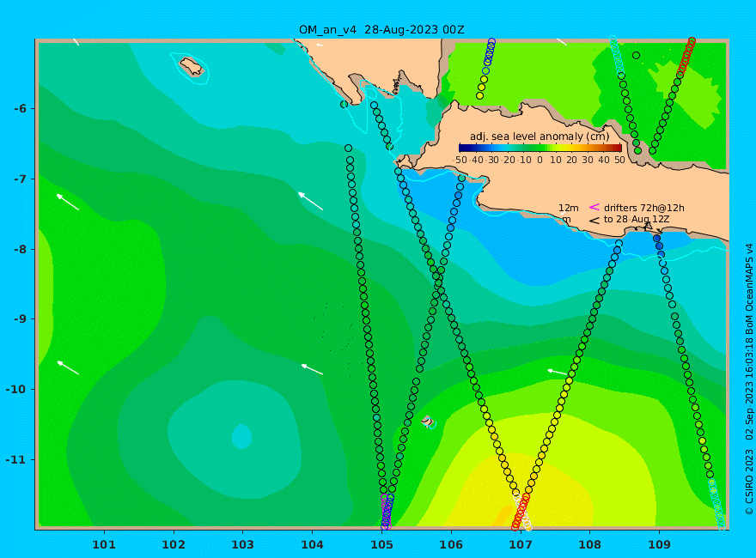
Task: Click latitude tick label -8
Action: [x=20, y=249]
